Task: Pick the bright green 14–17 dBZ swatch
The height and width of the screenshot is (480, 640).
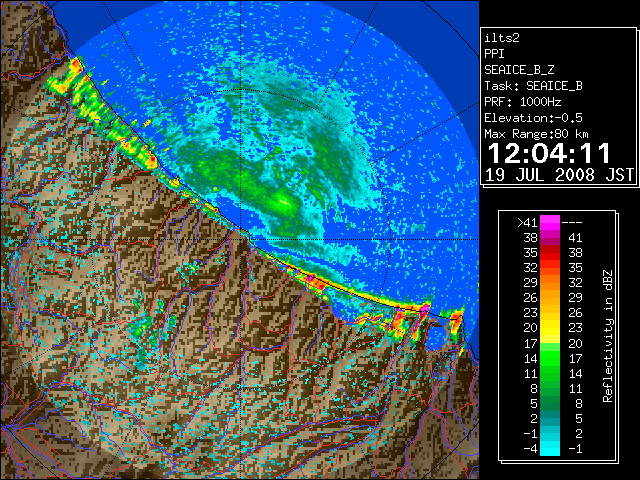Action: [x=550, y=358]
